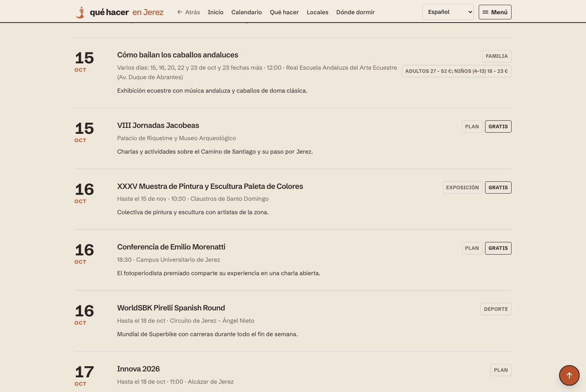The image size is (586, 392).
Task: Click the adult and child price tag
Action: coord(457,71)
